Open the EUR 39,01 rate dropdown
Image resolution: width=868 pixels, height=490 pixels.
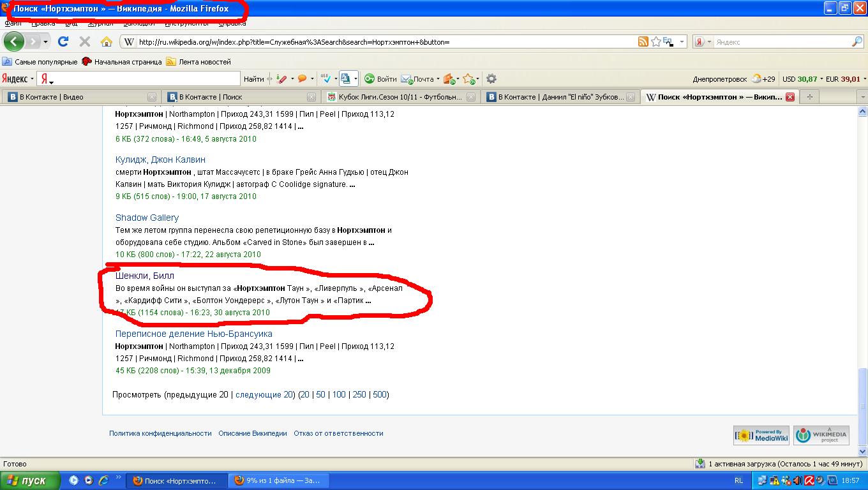point(846,79)
